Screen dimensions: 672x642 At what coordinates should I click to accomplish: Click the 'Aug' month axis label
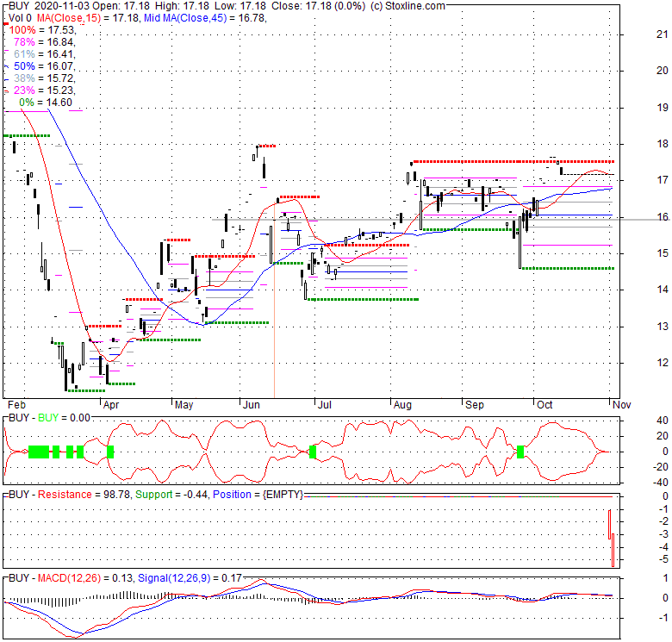[x=402, y=404]
